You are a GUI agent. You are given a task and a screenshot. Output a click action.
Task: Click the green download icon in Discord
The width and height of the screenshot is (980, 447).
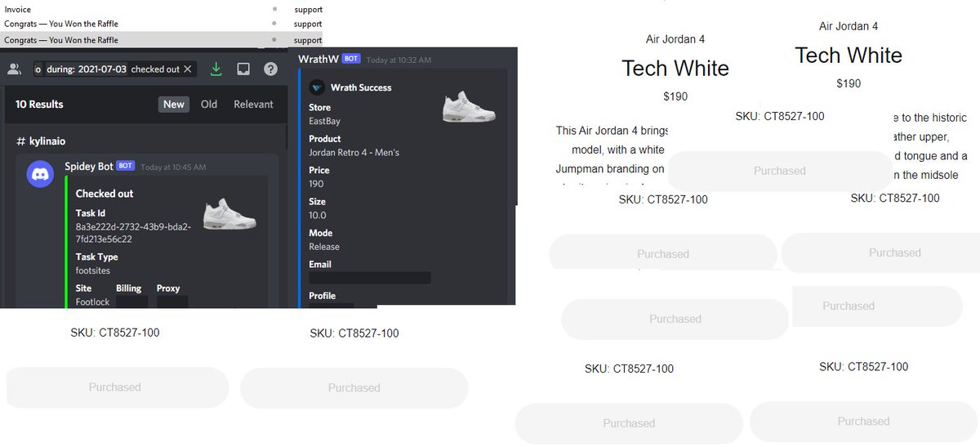point(216,69)
